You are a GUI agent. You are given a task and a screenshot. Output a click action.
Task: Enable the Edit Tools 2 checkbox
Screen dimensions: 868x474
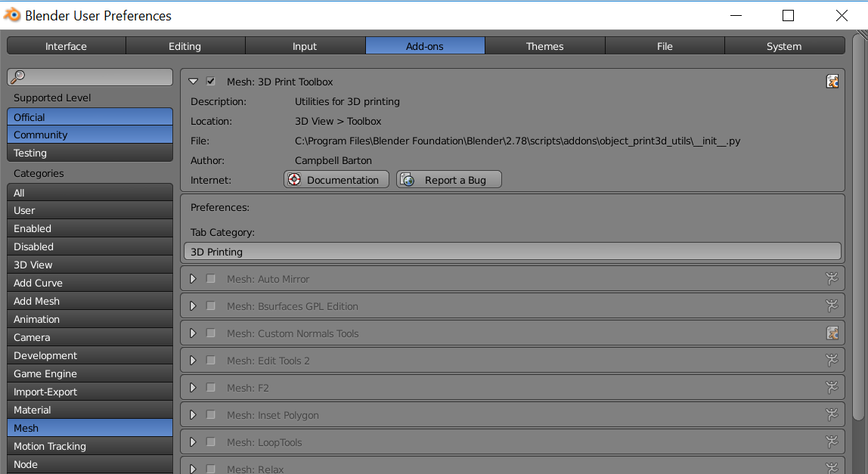[x=210, y=360]
